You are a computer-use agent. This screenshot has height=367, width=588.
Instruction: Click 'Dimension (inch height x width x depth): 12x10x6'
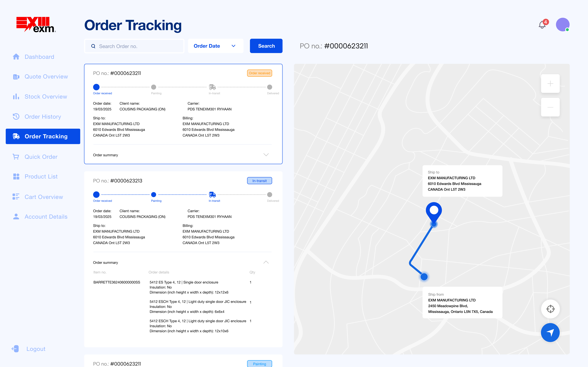click(189, 331)
